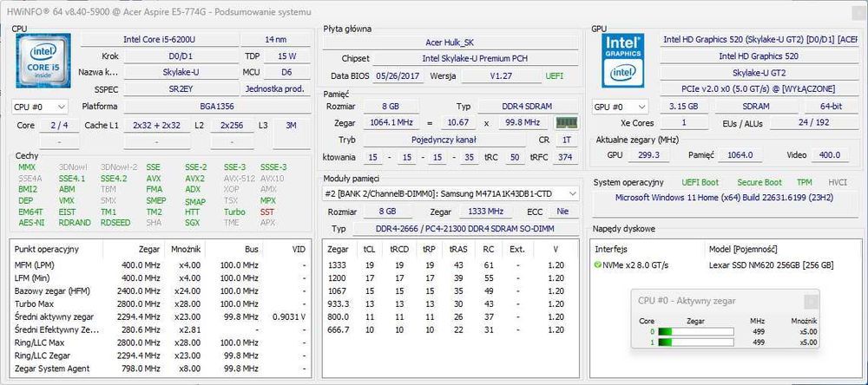868x385 pixels.
Task: Close the CPU #0 Aktywny zegar popup
Action: [x=811, y=301]
